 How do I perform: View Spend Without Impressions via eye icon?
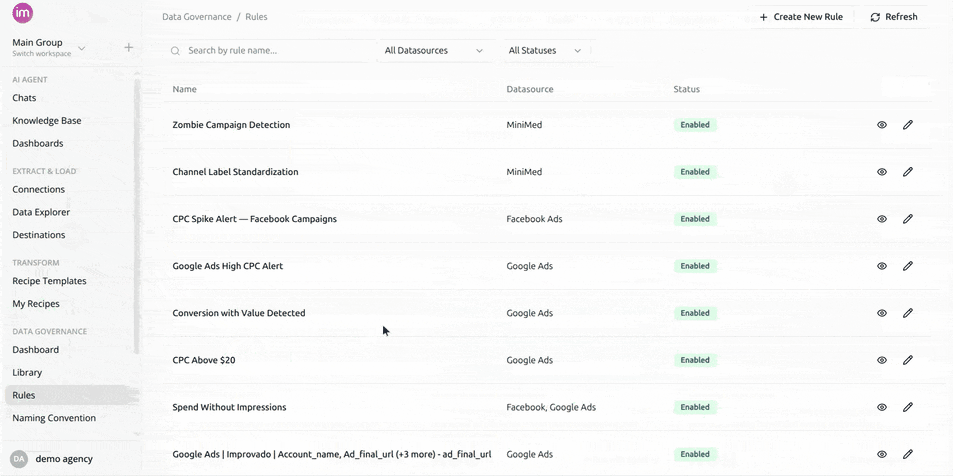[882, 407]
